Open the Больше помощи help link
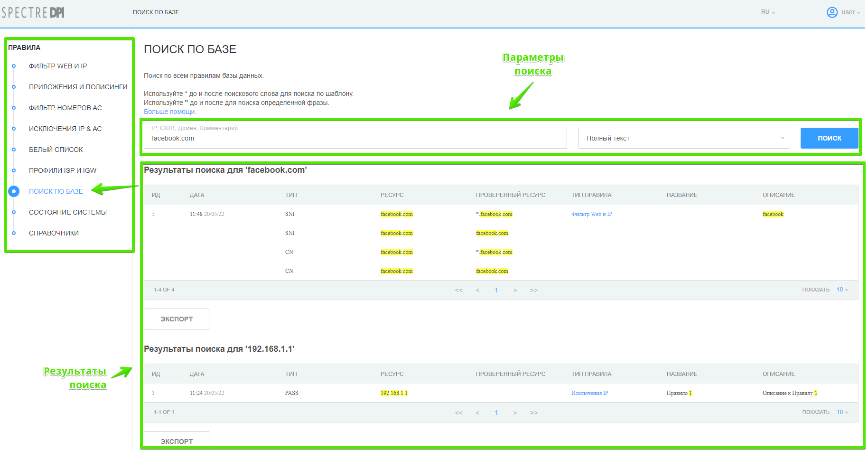The width and height of the screenshot is (868, 451). coord(169,112)
